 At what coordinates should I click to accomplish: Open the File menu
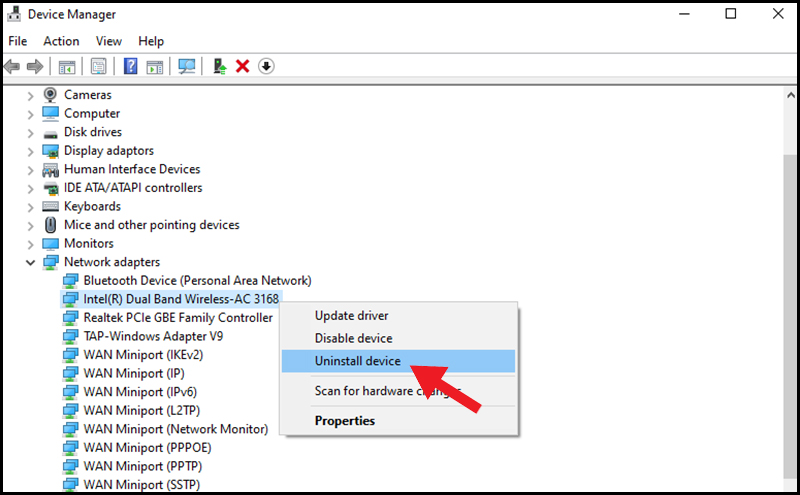pyautogui.click(x=17, y=41)
